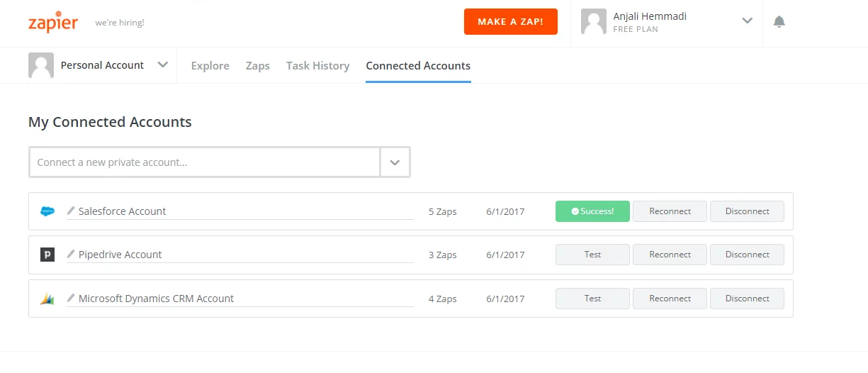Click the Salesforce Account name field
The width and height of the screenshot is (868, 373).
(x=240, y=211)
